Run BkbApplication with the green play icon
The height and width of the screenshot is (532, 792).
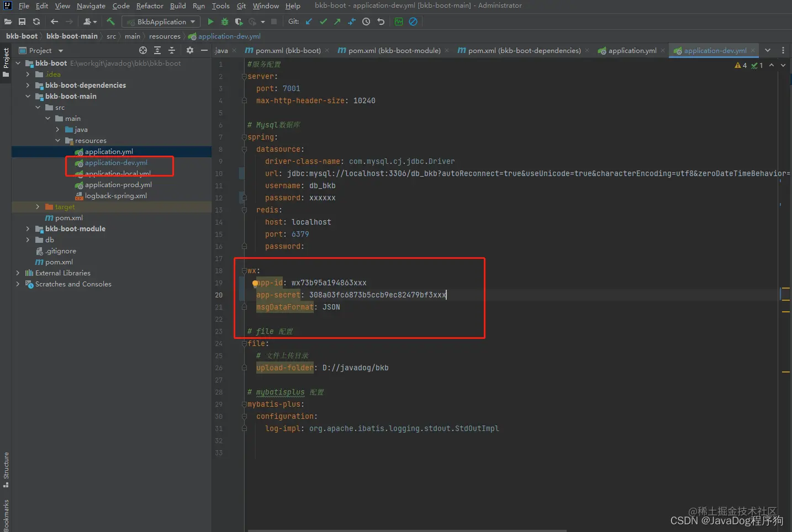pyautogui.click(x=210, y=22)
